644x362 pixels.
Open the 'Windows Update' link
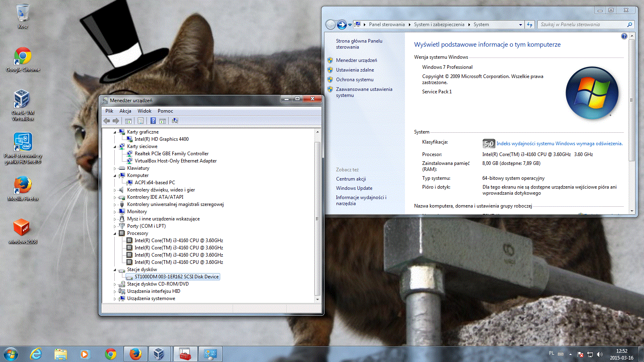click(354, 188)
